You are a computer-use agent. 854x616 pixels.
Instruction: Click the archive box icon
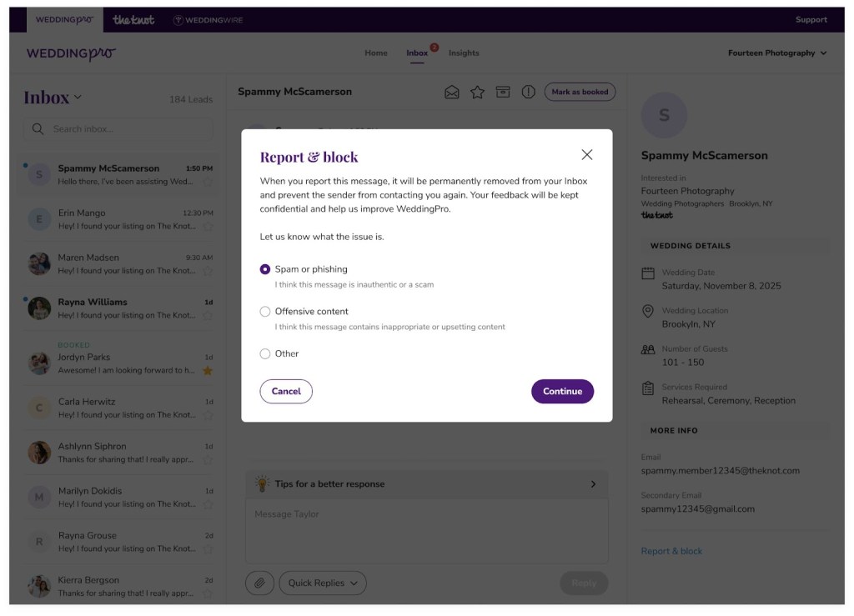(x=503, y=92)
